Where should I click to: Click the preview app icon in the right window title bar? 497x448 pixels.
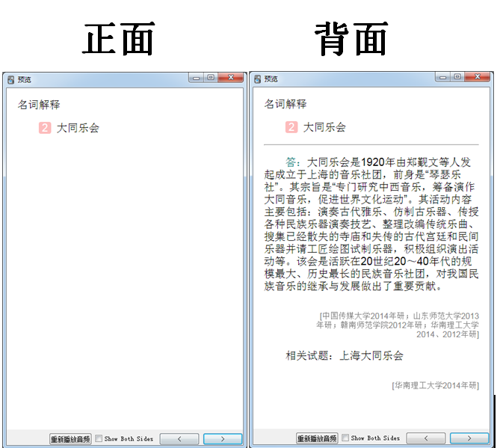pos(258,79)
